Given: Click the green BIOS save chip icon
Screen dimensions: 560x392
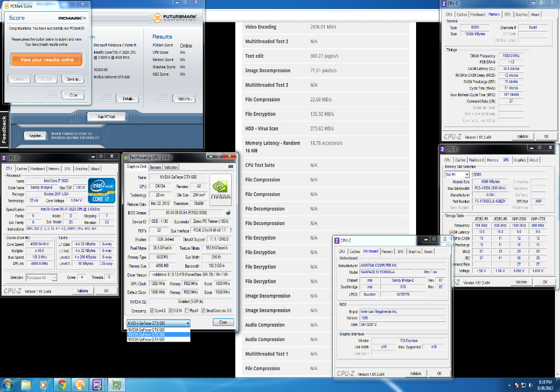Looking at the screenshot, I should (228, 212).
